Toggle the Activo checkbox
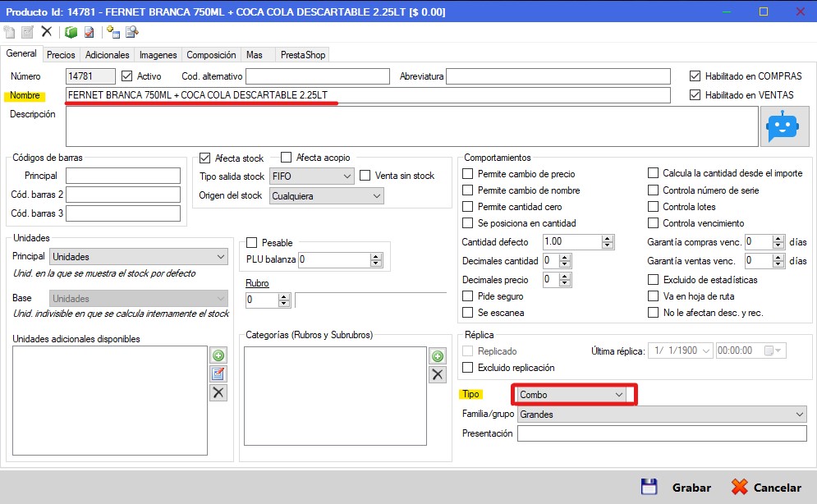 click(126, 76)
